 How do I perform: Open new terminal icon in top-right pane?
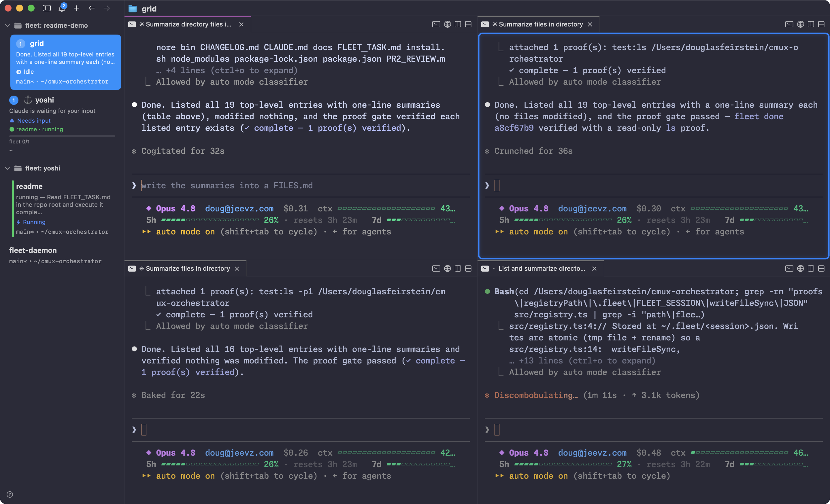(x=789, y=24)
